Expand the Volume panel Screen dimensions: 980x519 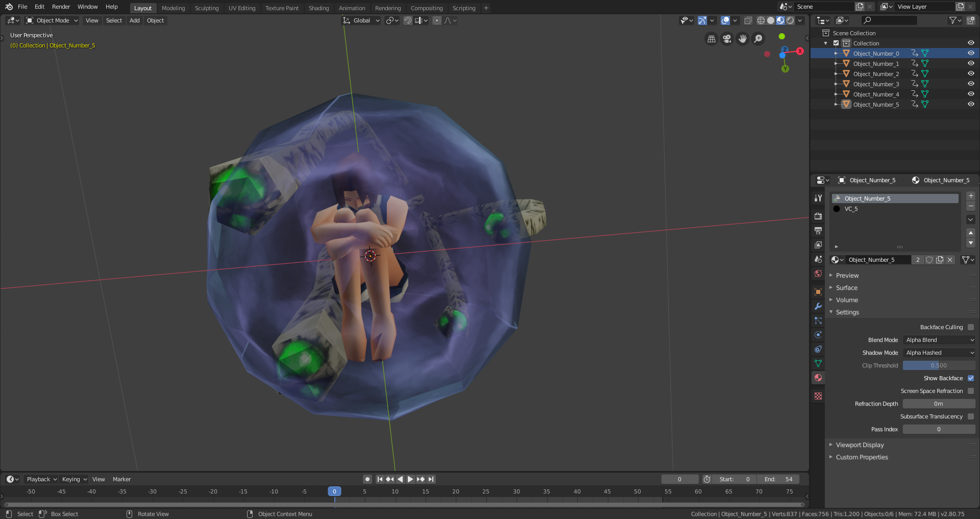[x=847, y=300]
